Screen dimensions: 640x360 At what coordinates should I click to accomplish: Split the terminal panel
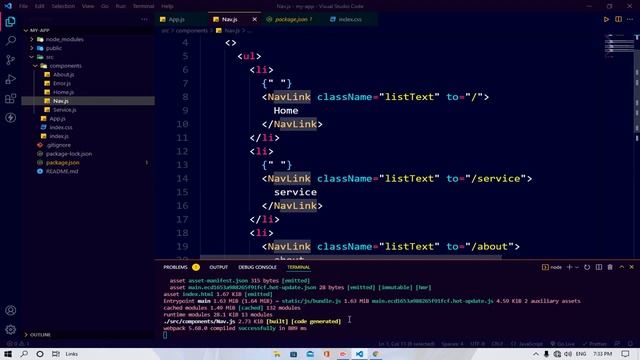point(599,267)
